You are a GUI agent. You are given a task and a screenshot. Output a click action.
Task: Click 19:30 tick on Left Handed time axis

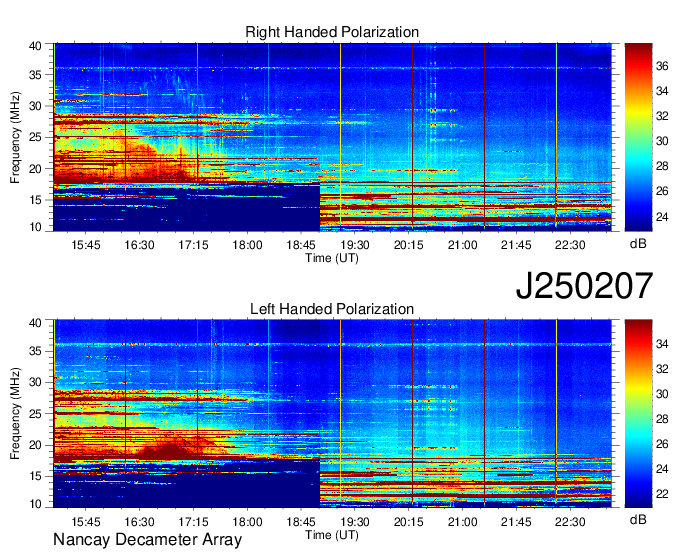[x=355, y=522]
